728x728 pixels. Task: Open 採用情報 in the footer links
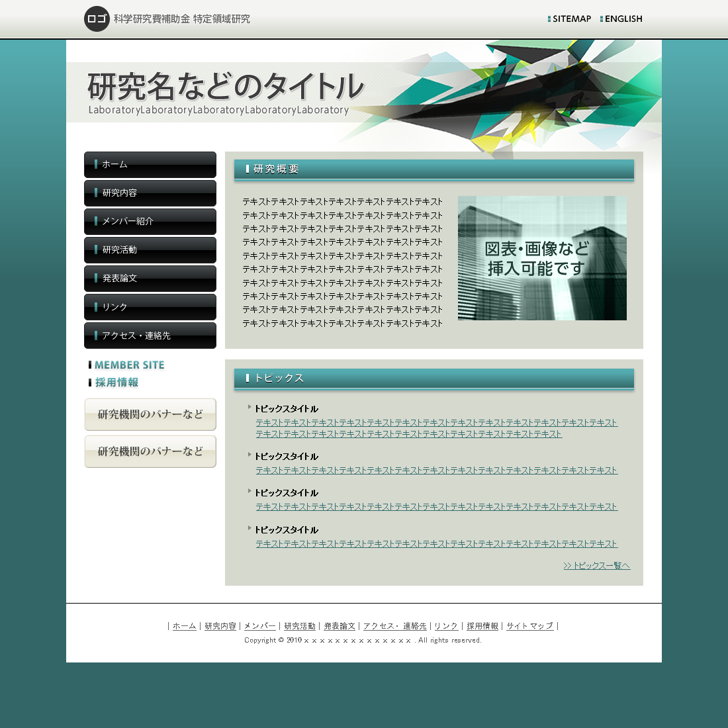(x=482, y=626)
